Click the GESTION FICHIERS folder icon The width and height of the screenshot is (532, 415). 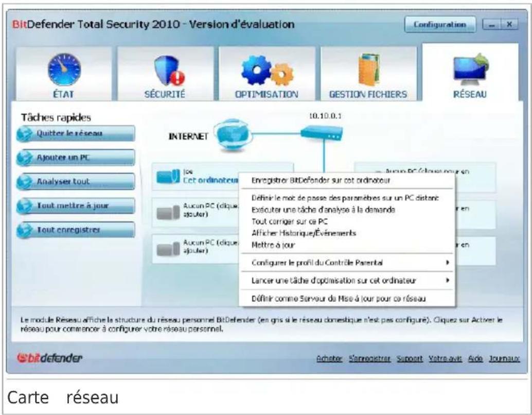369,70
